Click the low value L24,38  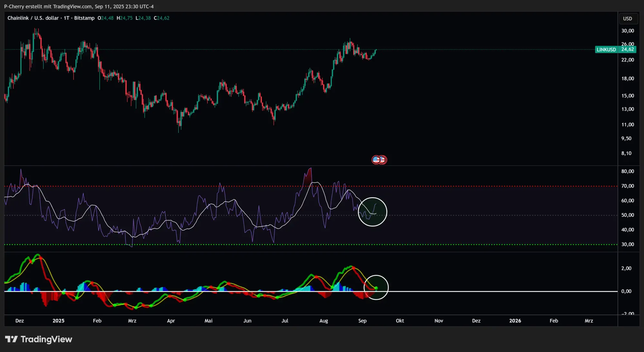143,18
